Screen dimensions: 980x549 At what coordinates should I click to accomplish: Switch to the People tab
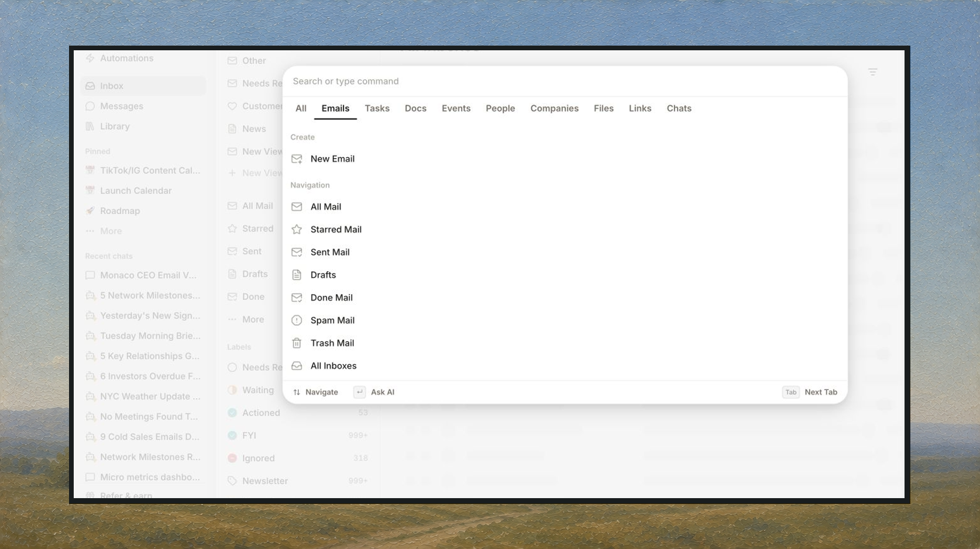tap(500, 108)
